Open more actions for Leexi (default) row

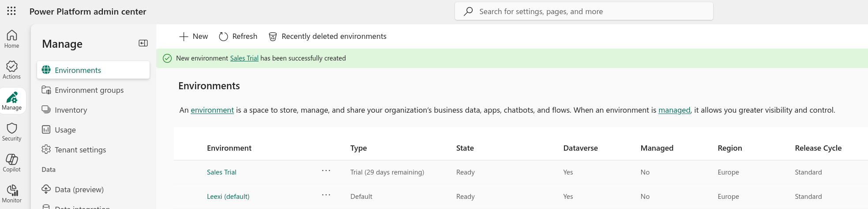coord(326,195)
